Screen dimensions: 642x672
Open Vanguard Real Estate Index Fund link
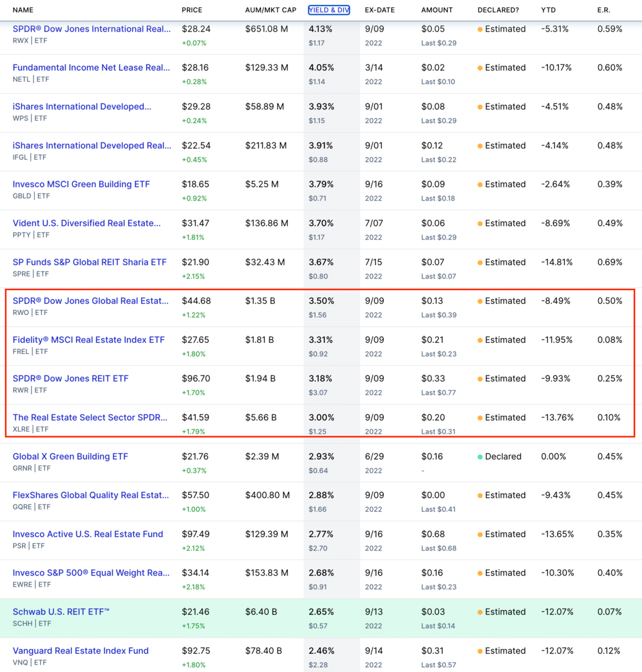(80, 650)
